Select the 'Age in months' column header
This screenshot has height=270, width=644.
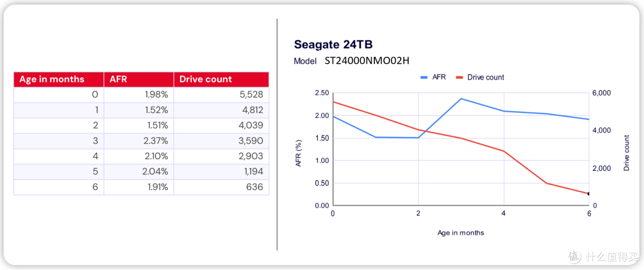[58, 79]
